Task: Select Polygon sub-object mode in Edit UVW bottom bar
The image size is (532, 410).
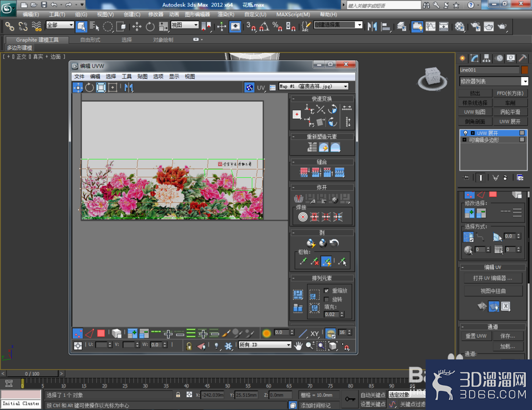Action: (x=101, y=333)
